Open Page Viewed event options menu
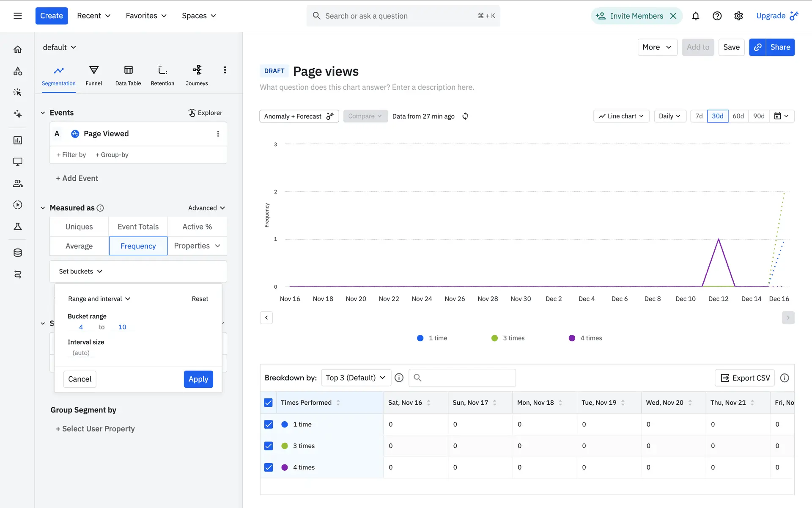 coord(218,134)
